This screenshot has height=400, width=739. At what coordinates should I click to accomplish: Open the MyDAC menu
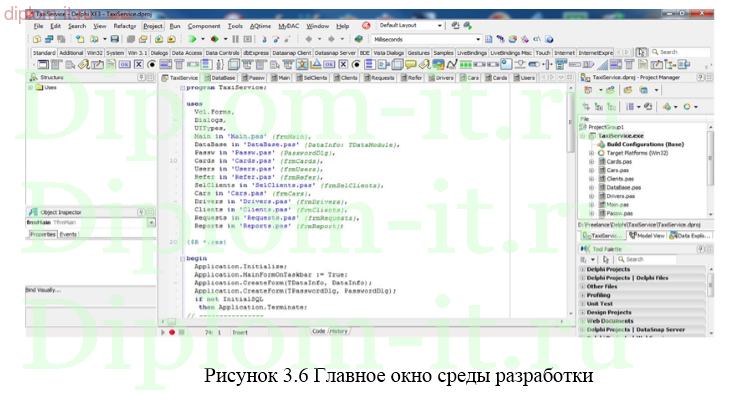[288, 26]
